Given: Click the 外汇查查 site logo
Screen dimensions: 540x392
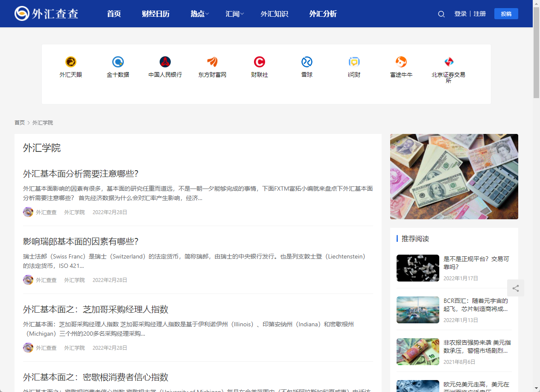Looking at the screenshot, I should tap(46, 13).
